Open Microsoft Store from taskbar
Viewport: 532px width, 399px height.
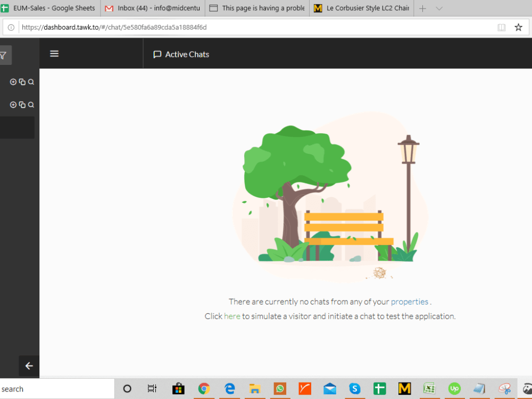(178, 389)
